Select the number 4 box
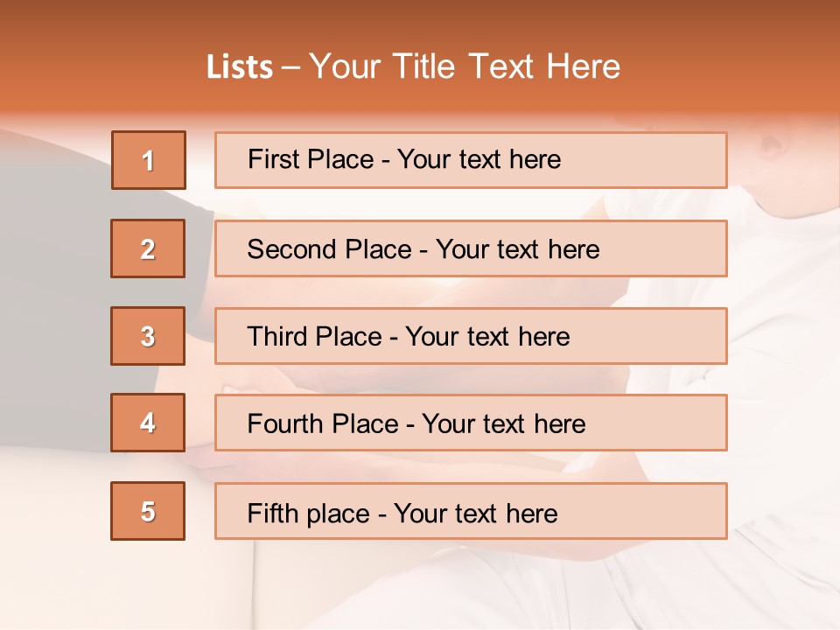The image size is (840, 630). pyautogui.click(x=148, y=423)
